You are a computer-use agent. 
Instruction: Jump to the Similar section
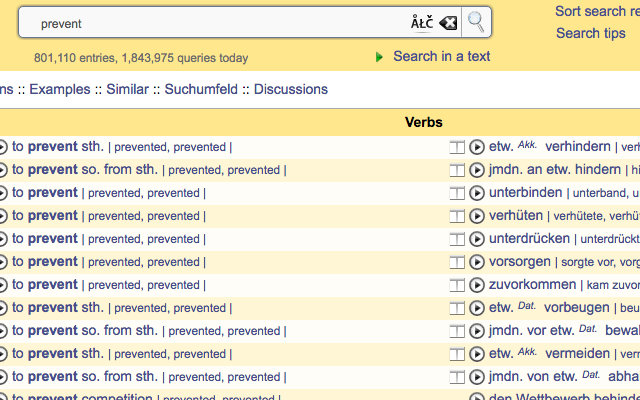click(x=127, y=89)
